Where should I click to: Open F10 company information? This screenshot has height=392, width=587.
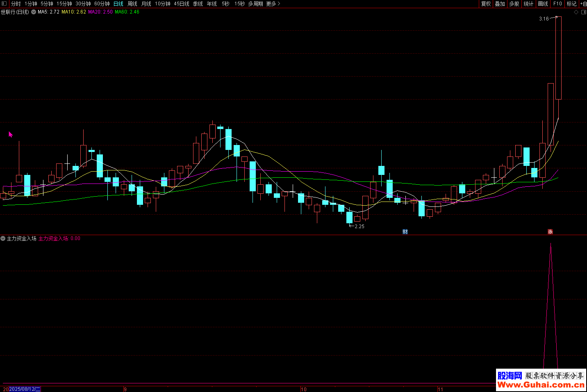coord(557,4)
